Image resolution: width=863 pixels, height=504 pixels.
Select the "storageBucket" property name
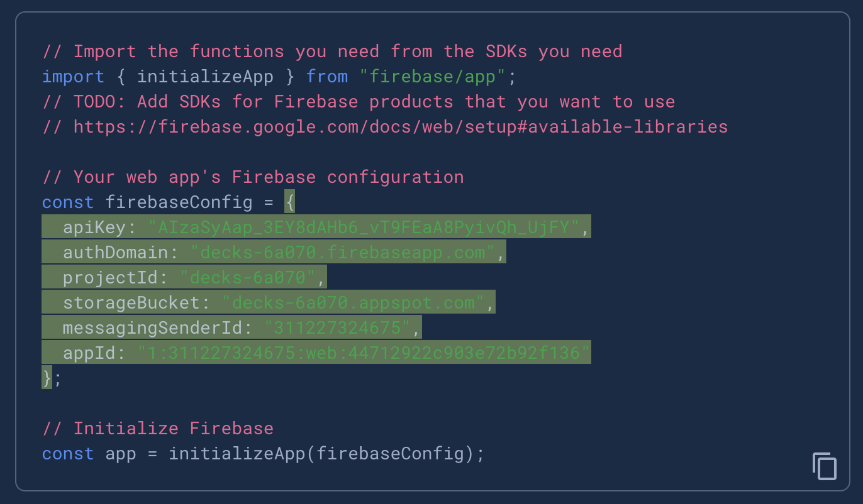(131, 303)
